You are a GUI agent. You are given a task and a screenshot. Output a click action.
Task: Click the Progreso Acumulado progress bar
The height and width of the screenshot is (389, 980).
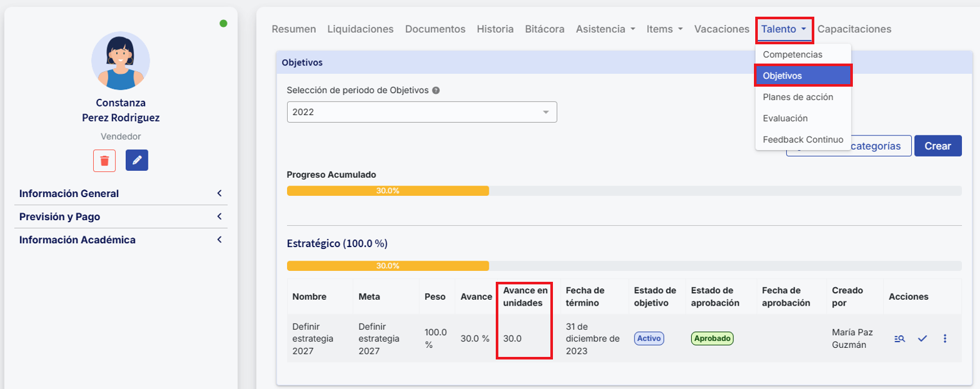click(624, 191)
